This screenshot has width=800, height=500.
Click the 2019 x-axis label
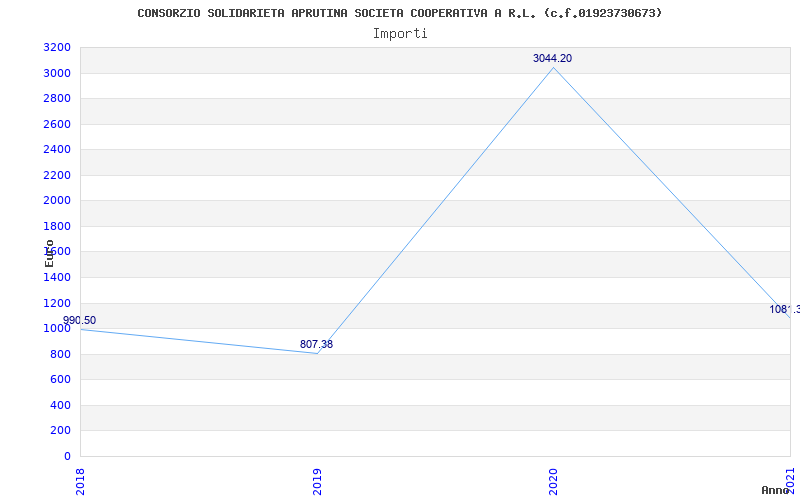click(x=317, y=482)
